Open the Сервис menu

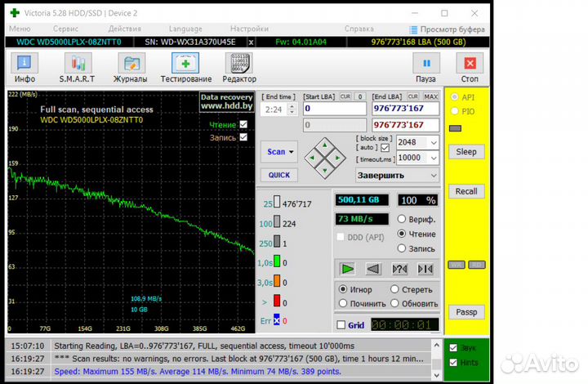point(65,29)
